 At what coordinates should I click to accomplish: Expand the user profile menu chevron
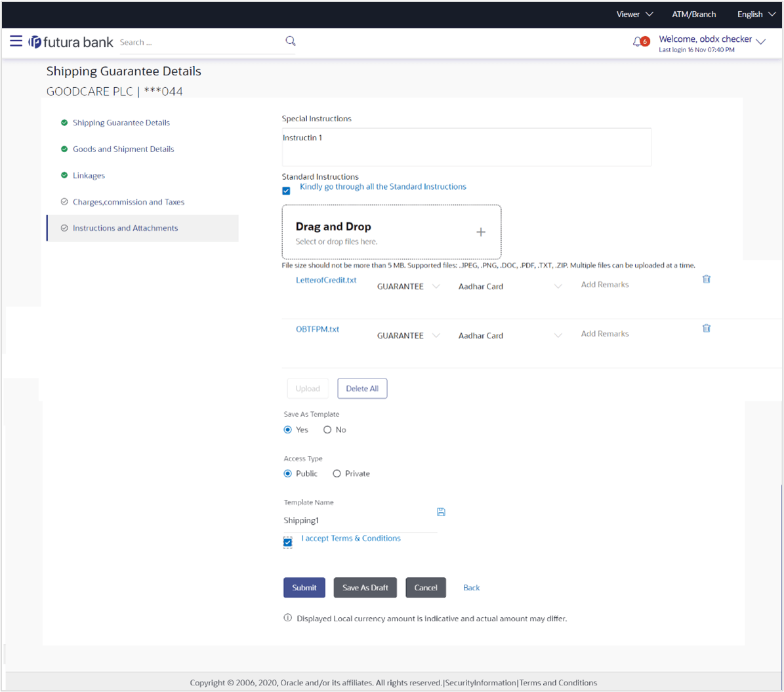pos(761,42)
